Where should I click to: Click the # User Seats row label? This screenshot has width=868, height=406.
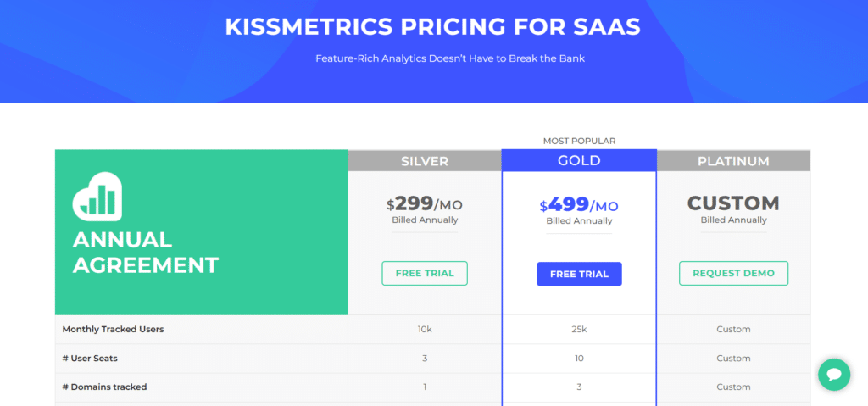coord(89,359)
